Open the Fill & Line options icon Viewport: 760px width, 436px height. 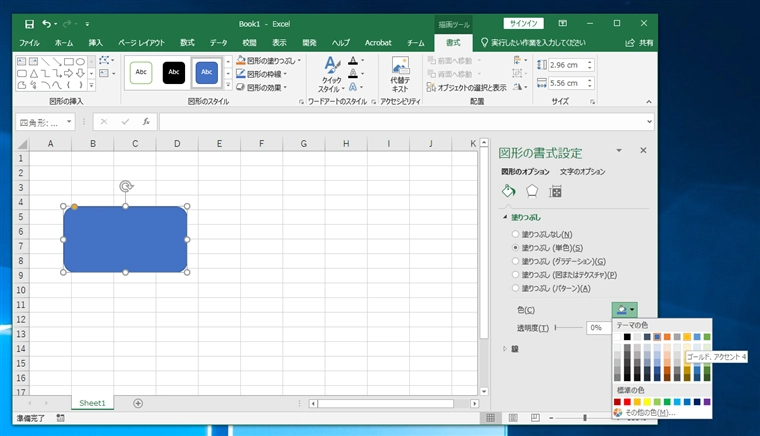[508, 191]
